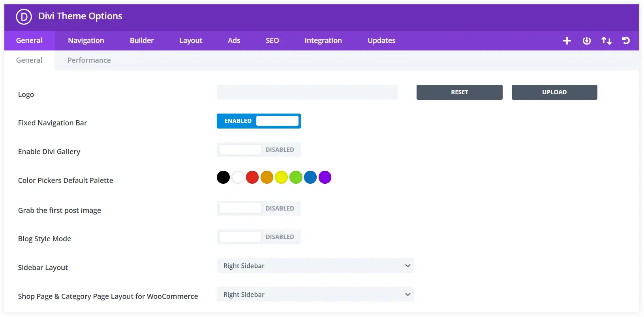The image size is (644, 317).
Task: Pick the yellow palette color
Action: point(281,177)
